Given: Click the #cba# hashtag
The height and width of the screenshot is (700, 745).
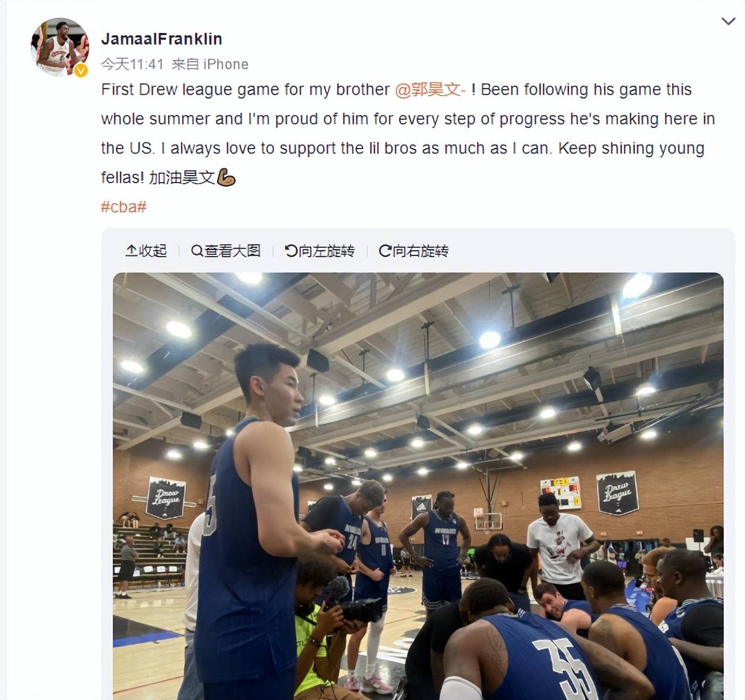Looking at the screenshot, I should coord(123,207).
